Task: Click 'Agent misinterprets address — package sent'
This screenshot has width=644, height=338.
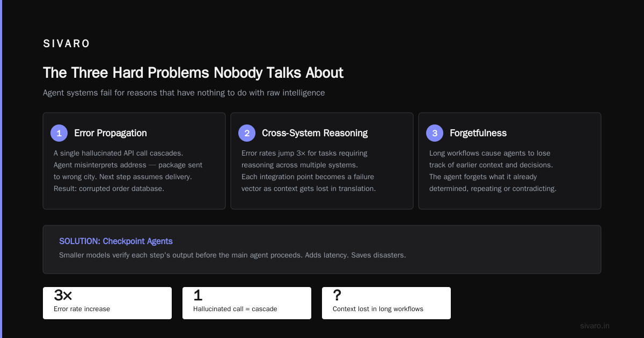Action: click(x=128, y=165)
